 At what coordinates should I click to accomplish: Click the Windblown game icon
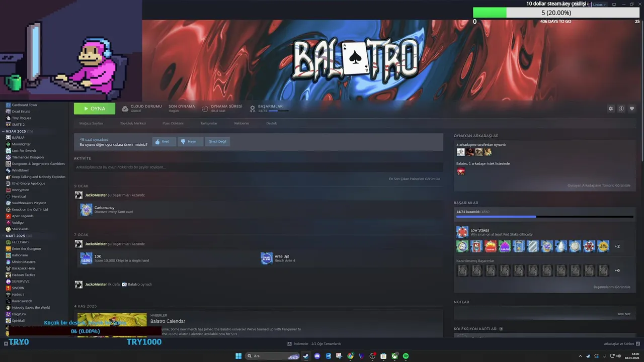point(8,170)
